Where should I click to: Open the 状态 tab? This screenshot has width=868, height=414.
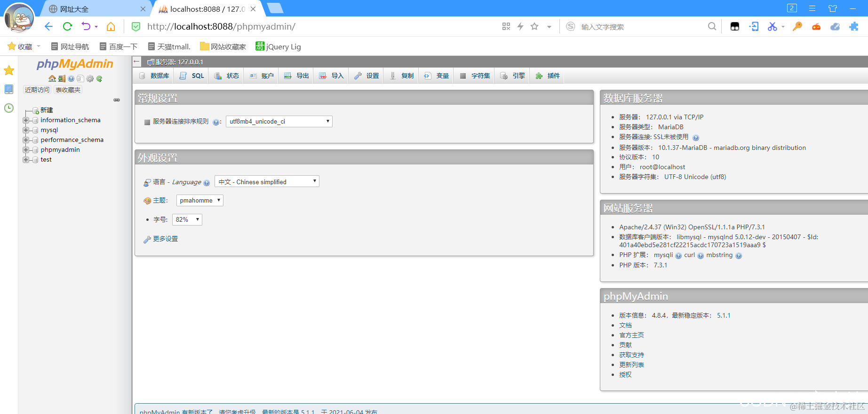pos(227,76)
